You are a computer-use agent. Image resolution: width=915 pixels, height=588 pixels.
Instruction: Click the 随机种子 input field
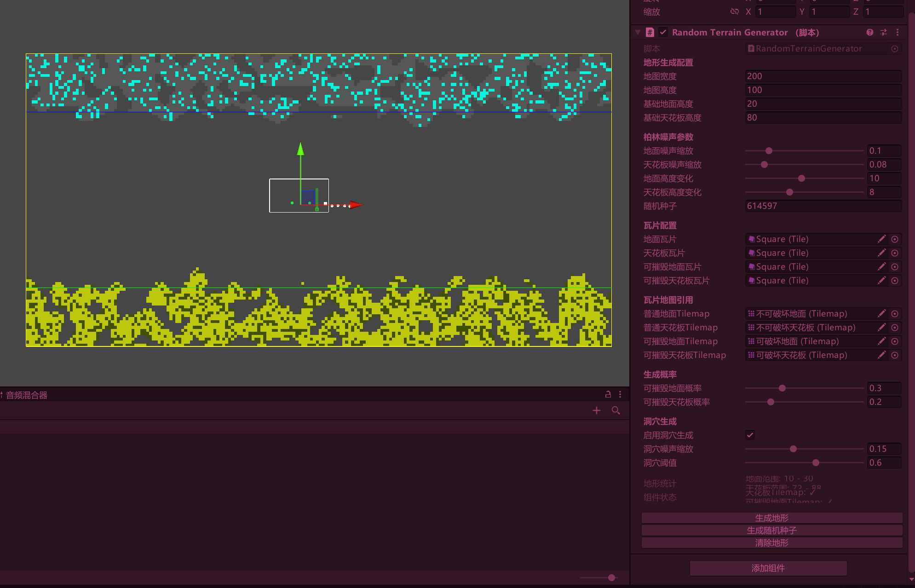[823, 206]
